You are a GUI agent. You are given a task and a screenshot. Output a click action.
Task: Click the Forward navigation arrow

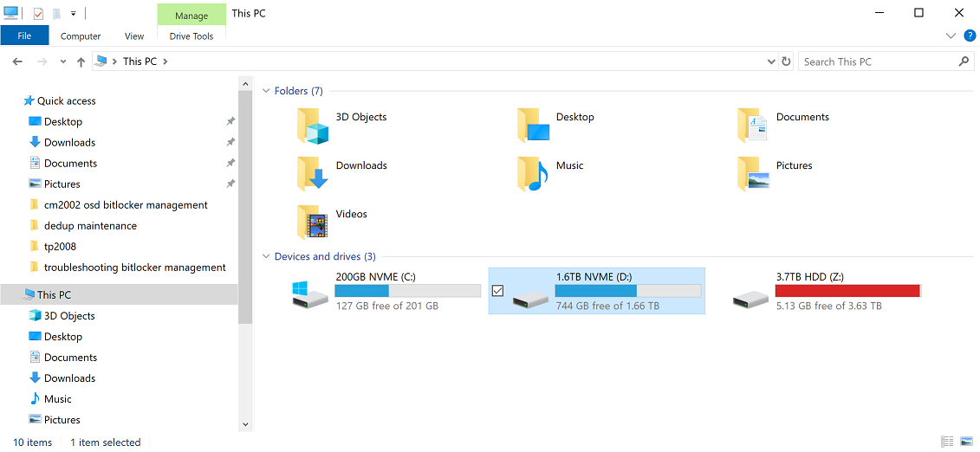pos(42,61)
